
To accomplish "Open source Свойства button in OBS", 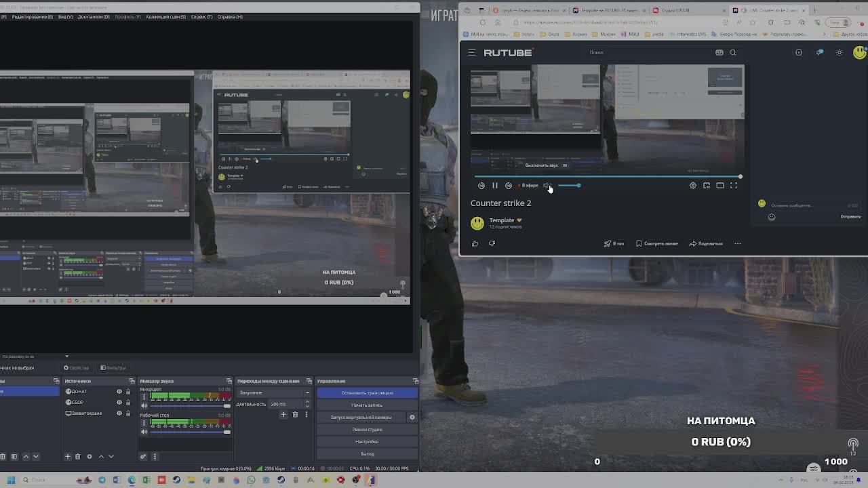I will (x=77, y=368).
